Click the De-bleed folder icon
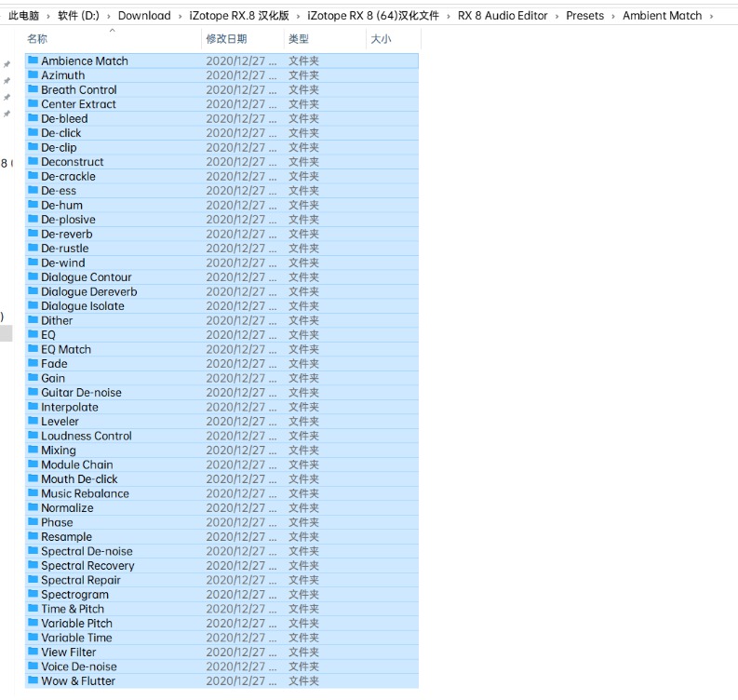 coord(33,118)
